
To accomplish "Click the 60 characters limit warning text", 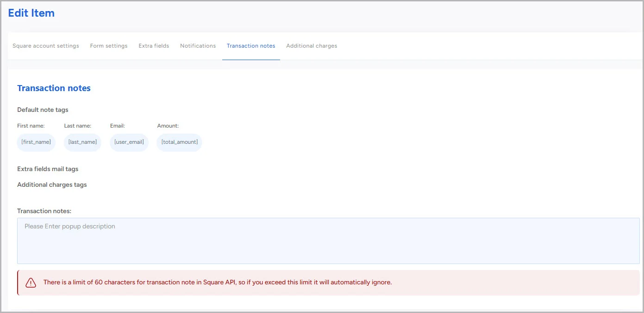I will 218,282.
